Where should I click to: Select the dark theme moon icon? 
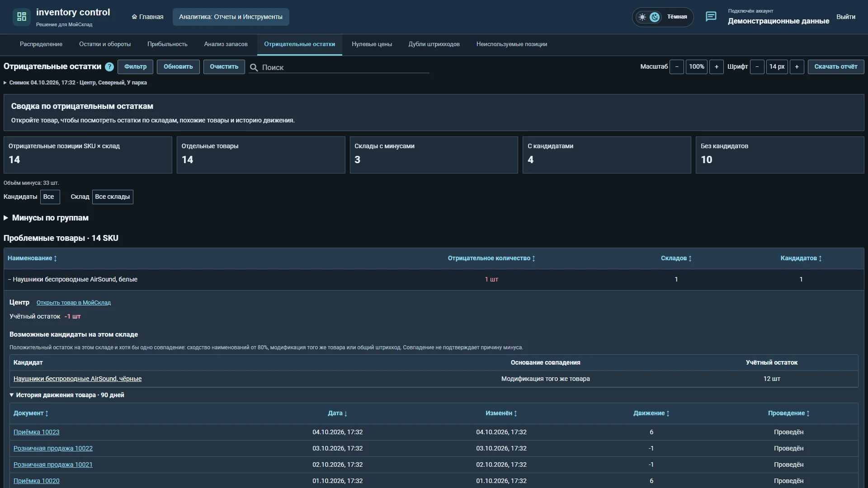click(655, 17)
